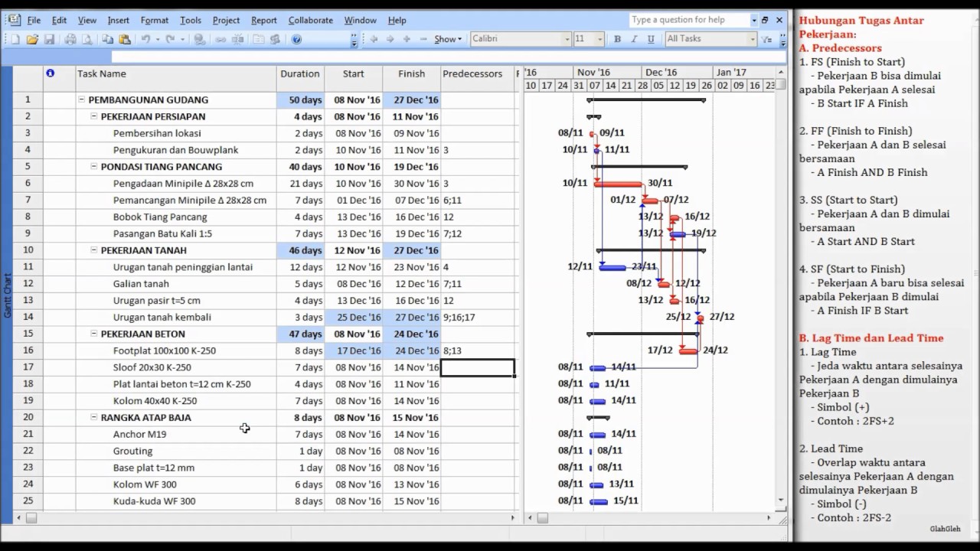Create a new project file

pyautogui.click(x=15, y=39)
